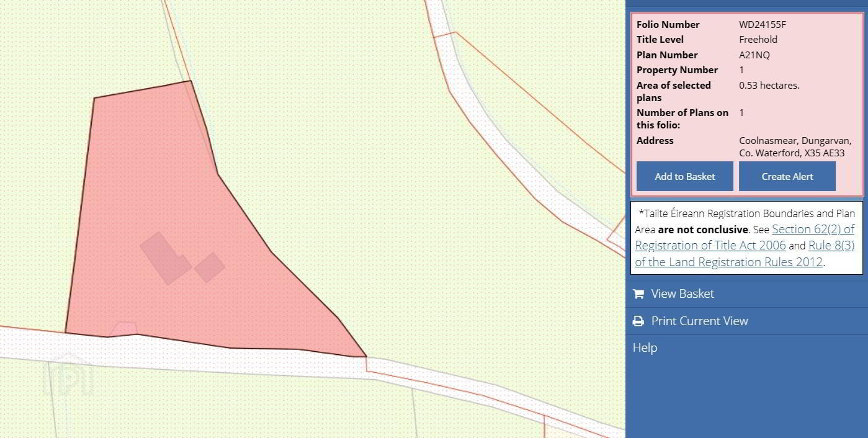Select Print Current View
The image size is (868, 438).
click(746, 321)
